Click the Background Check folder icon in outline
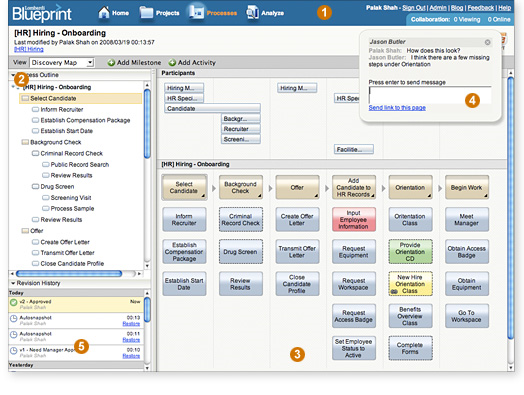 [x=25, y=142]
